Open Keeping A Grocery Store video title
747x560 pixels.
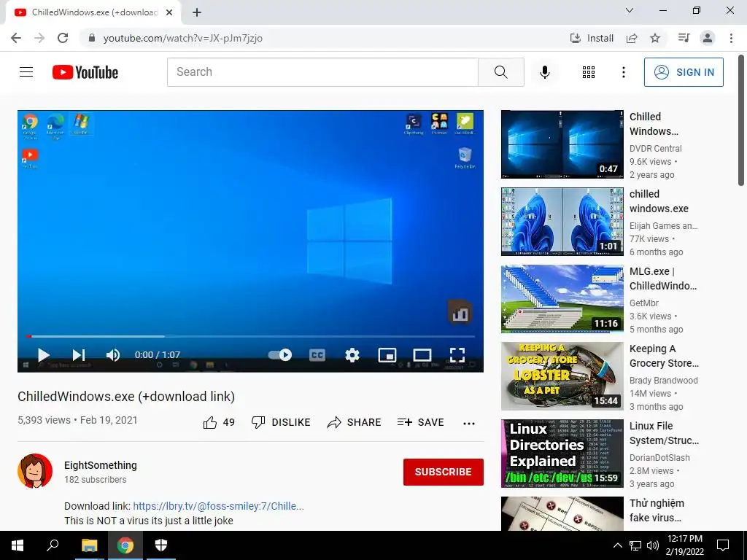pyautogui.click(x=664, y=356)
